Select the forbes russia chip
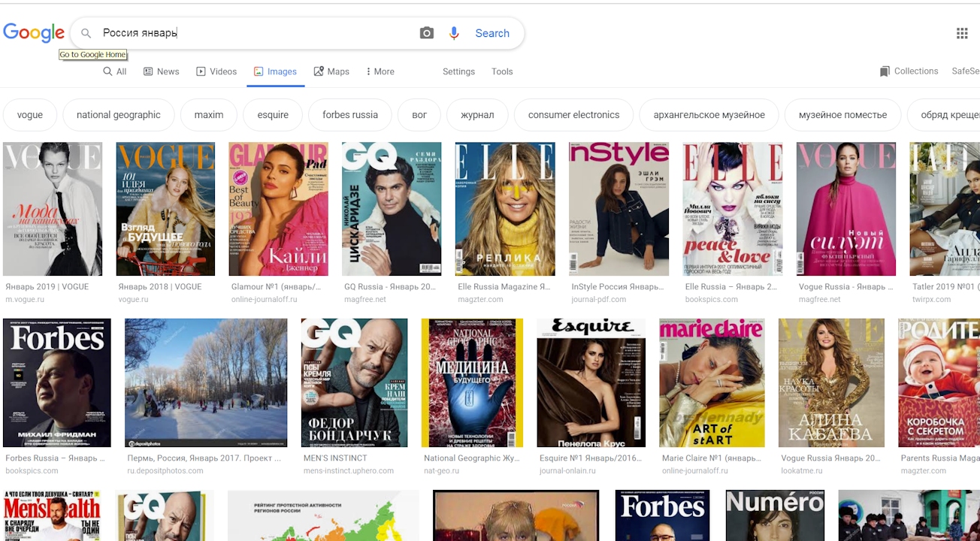The height and width of the screenshot is (541, 980). click(x=350, y=115)
